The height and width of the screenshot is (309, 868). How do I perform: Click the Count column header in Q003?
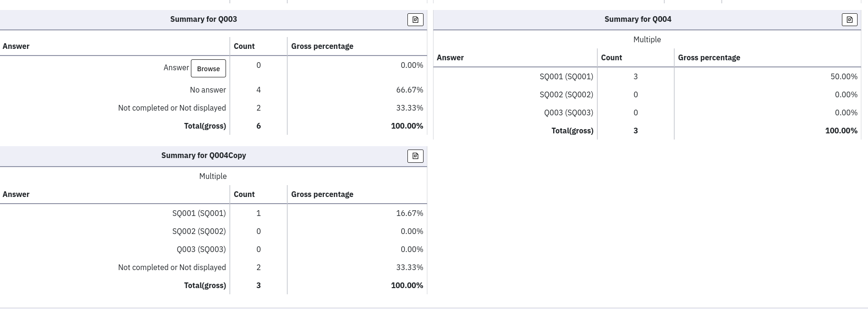point(244,47)
